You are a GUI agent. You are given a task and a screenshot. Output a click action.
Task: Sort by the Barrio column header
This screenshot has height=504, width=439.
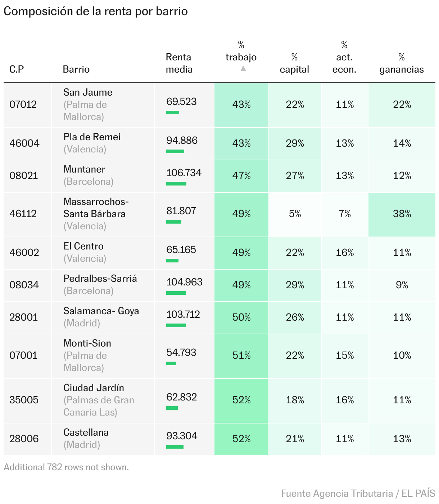pos(76,69)
